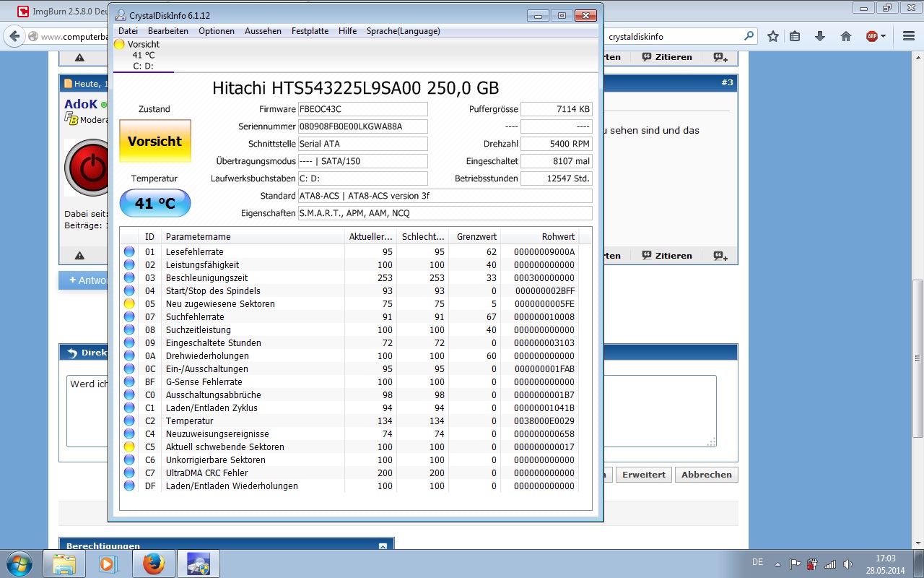The height and width of the screenshot is (578, 924).
Task: Go back with Firefox back arrow
Action: point(14,35)
